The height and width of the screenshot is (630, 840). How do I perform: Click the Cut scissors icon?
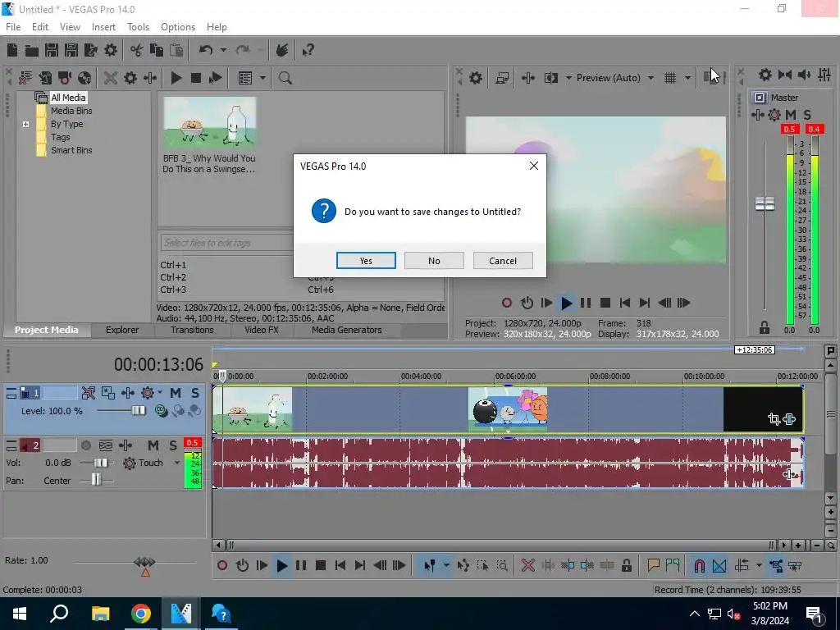tap(136, 50)
